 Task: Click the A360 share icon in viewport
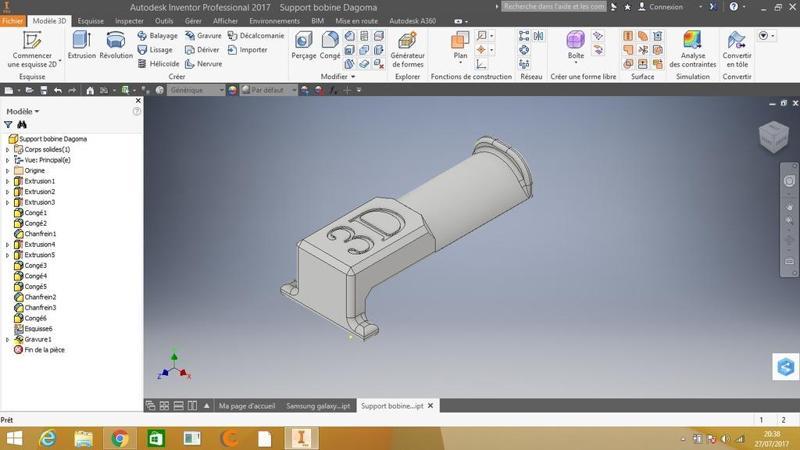(786, 366)
